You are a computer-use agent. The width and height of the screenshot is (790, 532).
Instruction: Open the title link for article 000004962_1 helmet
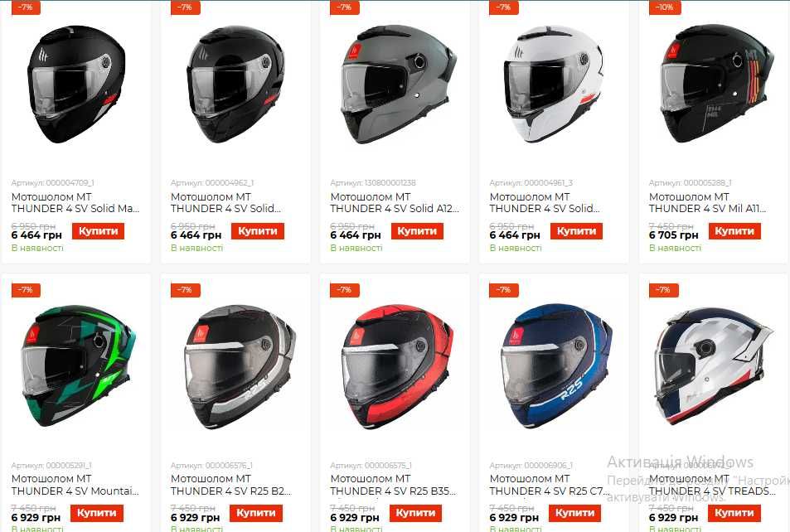click(x=225, y=202)
